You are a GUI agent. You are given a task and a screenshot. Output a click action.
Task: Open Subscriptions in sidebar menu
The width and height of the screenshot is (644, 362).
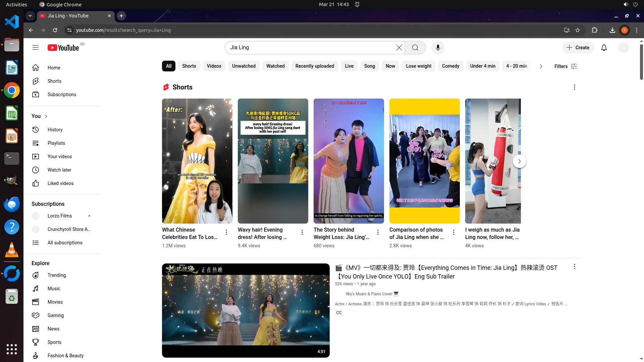[62, 95]
